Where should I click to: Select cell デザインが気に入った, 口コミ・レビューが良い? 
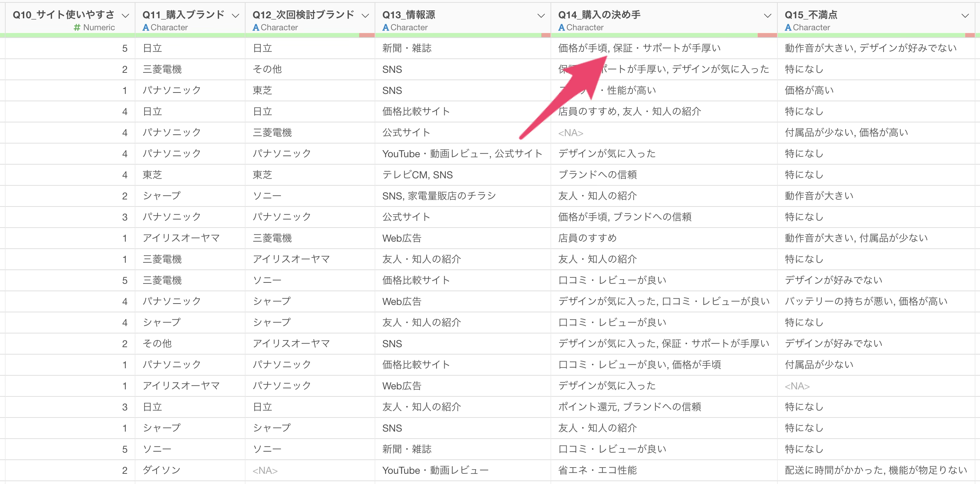[664, 302]
